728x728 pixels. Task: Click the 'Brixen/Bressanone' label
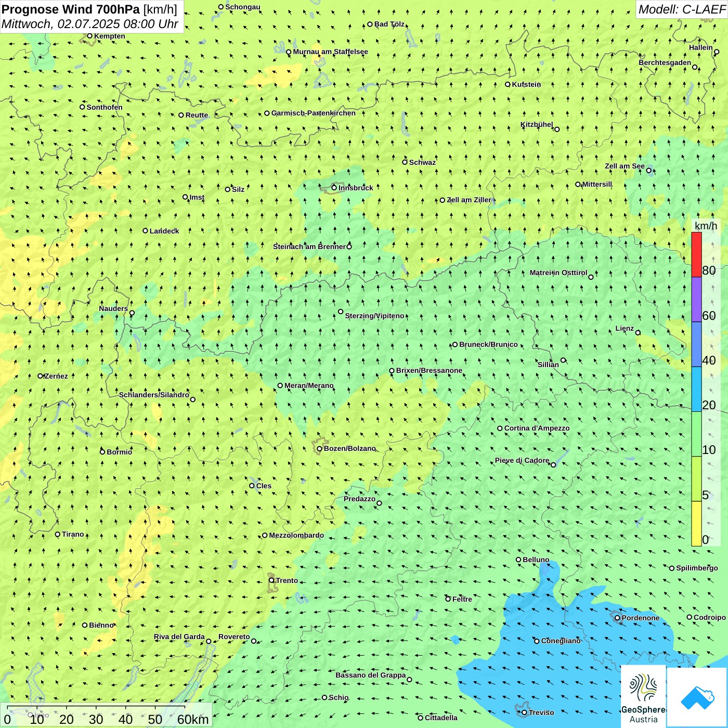pos(429,370)
